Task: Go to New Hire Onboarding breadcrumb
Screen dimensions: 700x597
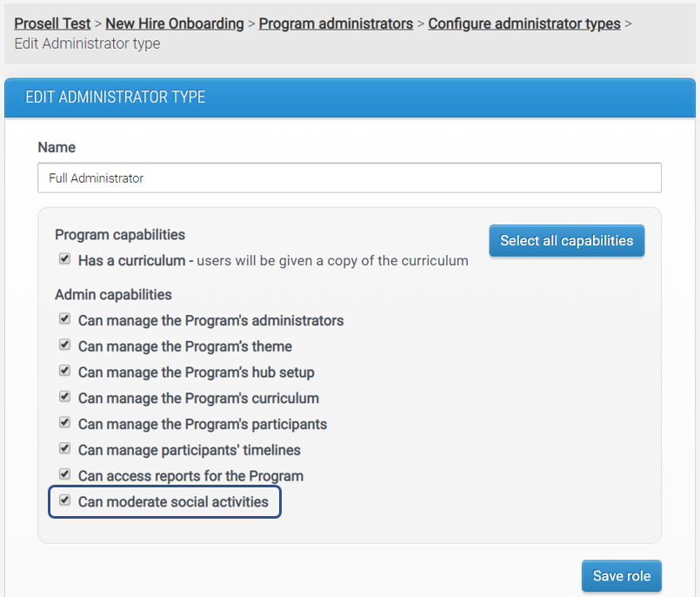Action: pos(175,23)
